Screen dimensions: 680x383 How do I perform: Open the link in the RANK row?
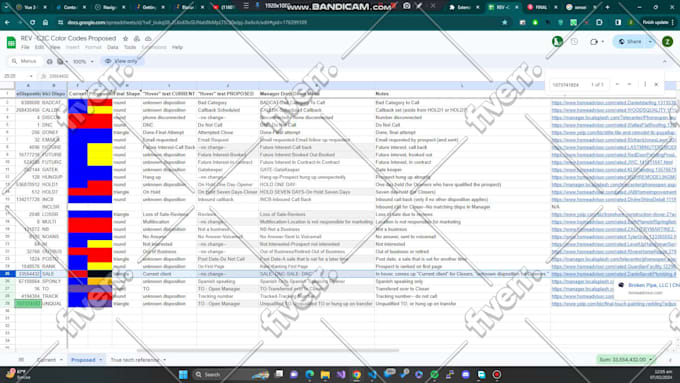tap(614, 266)
